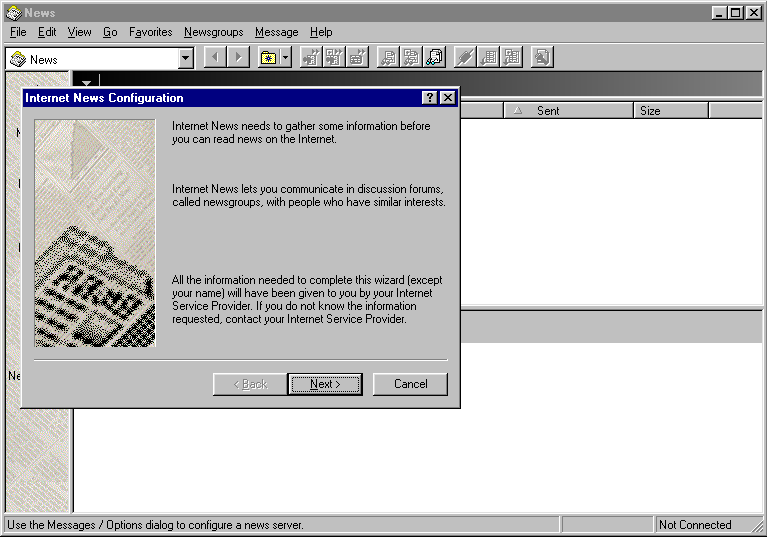
Task: Click the News icon in the title bar
Action: click(x=14, y=13)
